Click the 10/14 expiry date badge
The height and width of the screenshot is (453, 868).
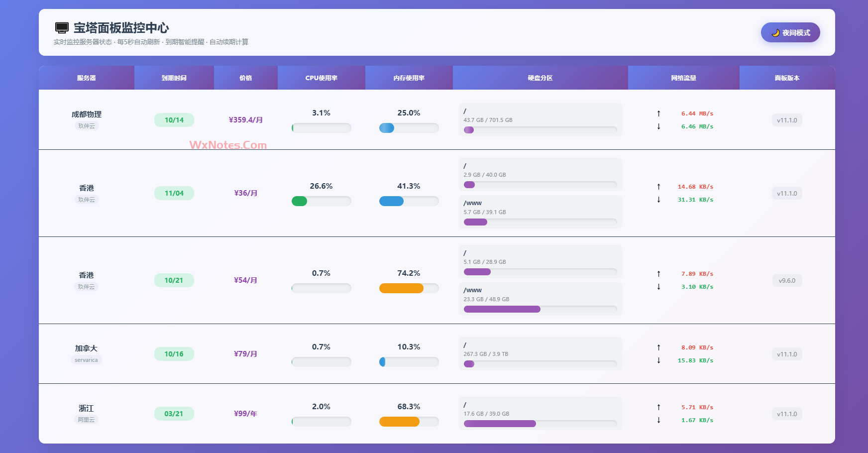point(174,120)
